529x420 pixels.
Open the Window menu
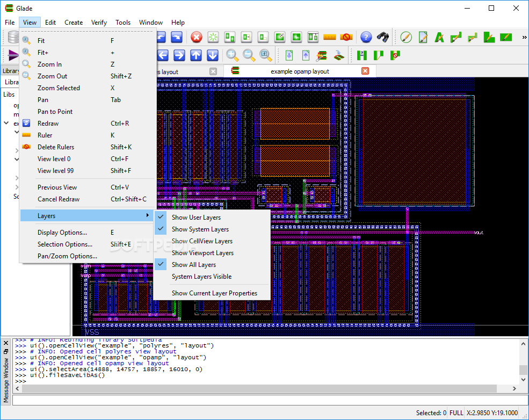[x=151, y=22]
